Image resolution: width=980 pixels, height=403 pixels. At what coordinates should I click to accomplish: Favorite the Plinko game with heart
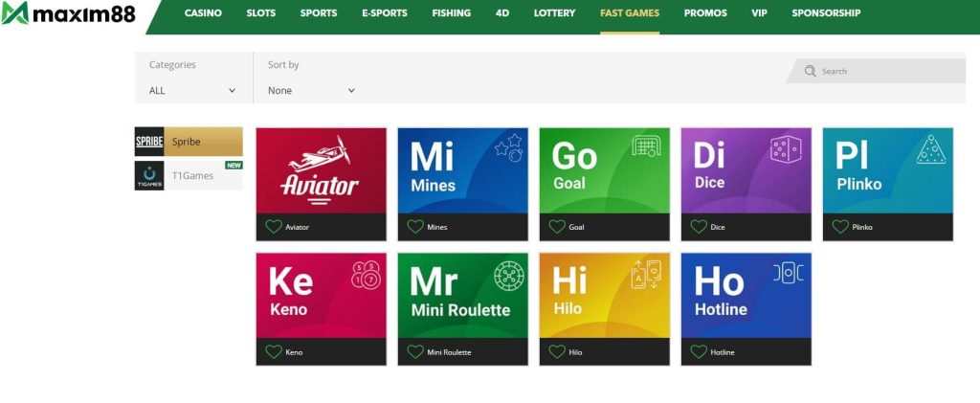tap(840, 227)
